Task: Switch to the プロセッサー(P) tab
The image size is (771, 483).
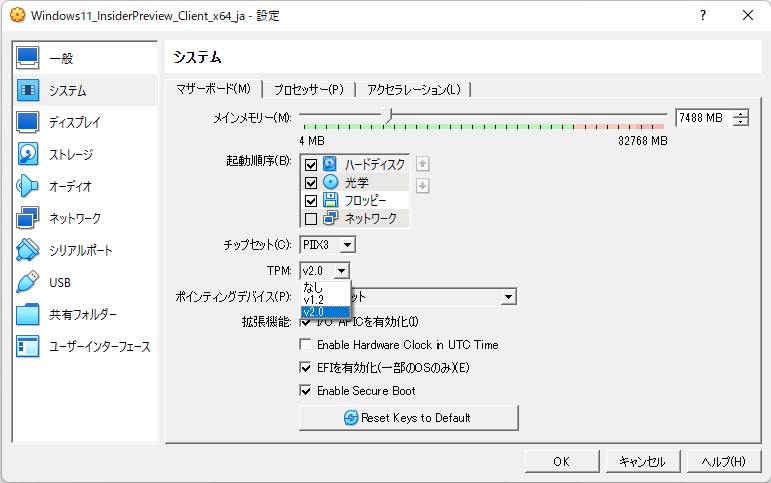Action: pyautogui.click(x=309, y=90)
